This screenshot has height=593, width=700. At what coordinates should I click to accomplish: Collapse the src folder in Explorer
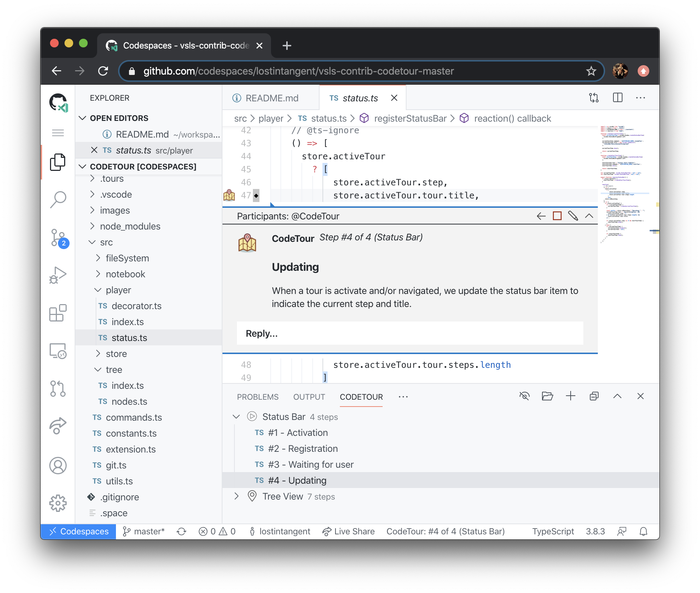pos(92,242)
